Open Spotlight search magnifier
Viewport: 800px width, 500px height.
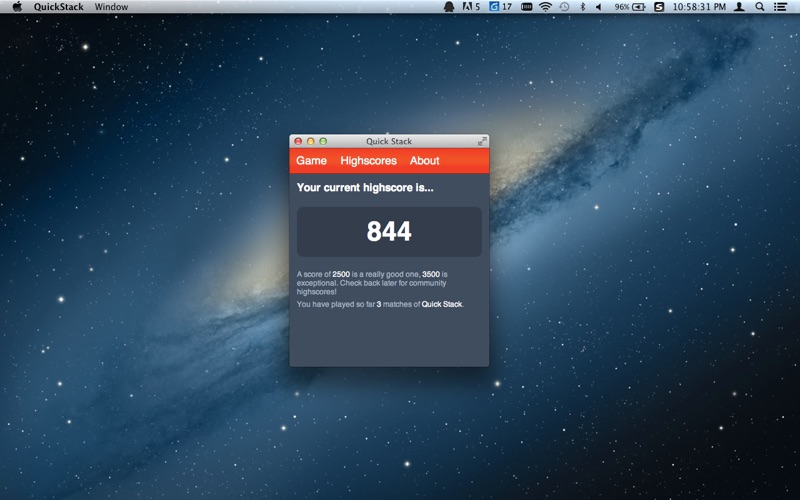[760, 7]
